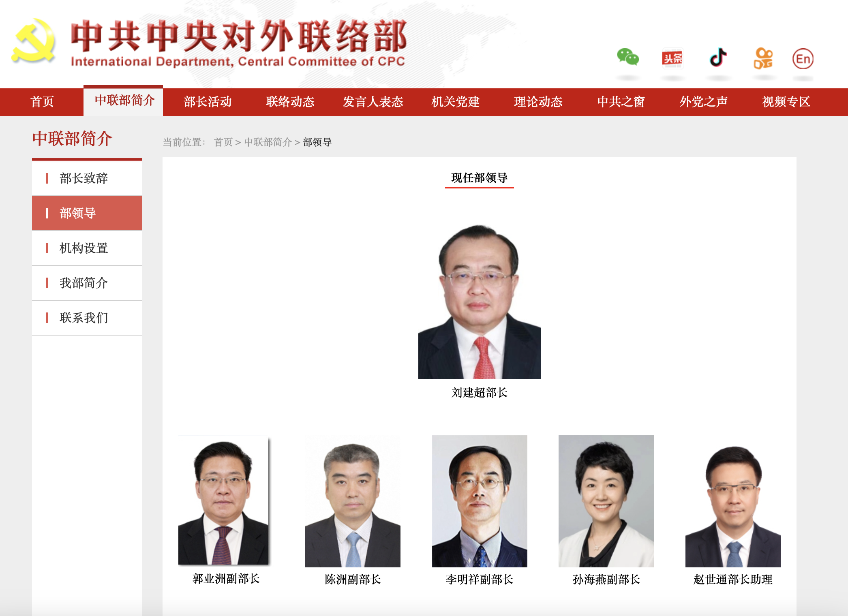Open 刘建超部长 portrait photo

pyautogui.click(x=480, y=301)
